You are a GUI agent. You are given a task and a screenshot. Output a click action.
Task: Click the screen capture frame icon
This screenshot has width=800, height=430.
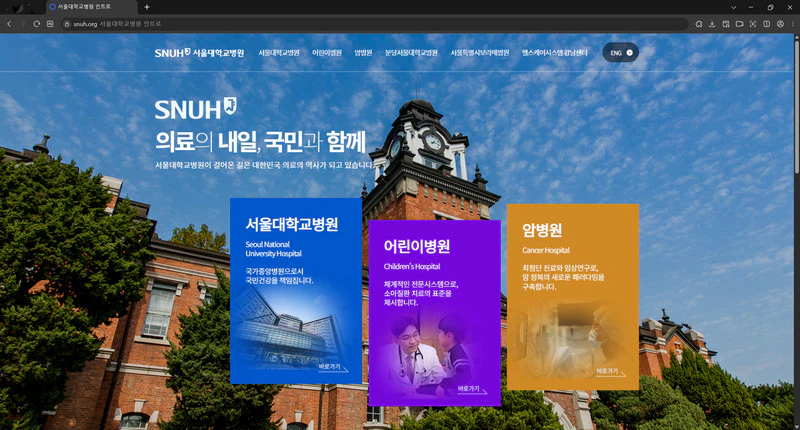pos(753,24)
